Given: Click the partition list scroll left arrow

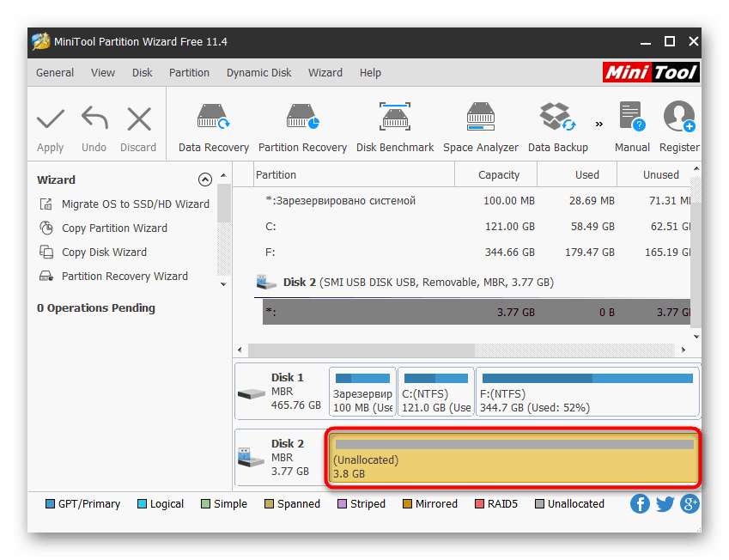Looking at the screenshot, I should [240, 350].
